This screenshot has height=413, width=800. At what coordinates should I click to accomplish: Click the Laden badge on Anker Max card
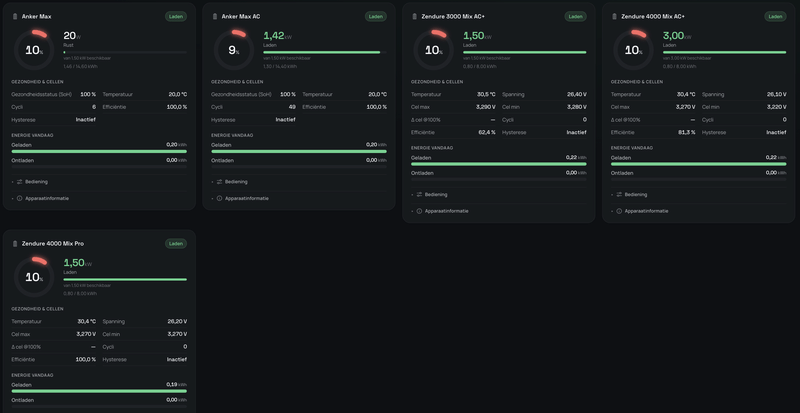click(176, 16)
